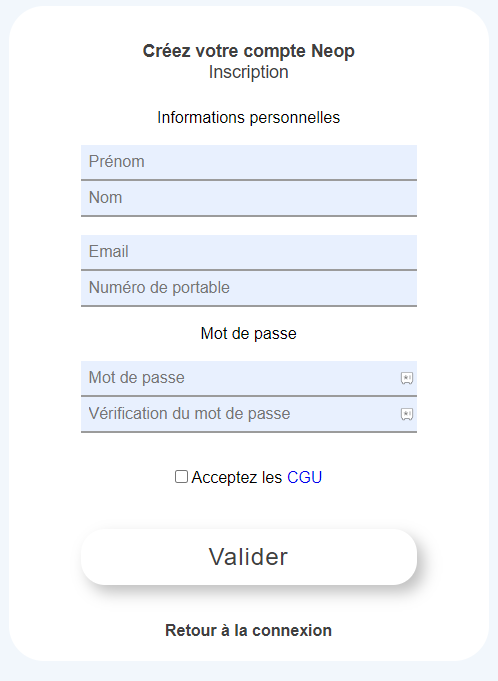
Task: Click the empty white card area beside Valider
Action: pos(452,557)
